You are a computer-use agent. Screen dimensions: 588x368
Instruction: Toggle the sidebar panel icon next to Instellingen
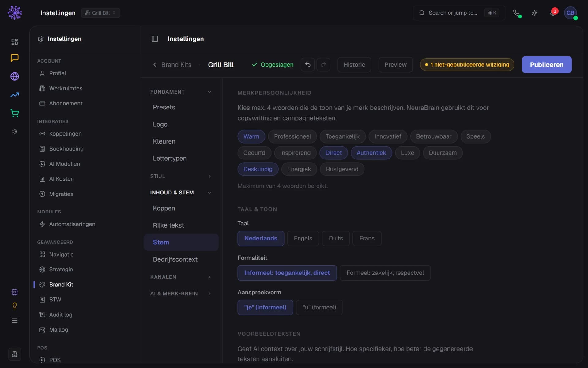(x=155, y=39)
